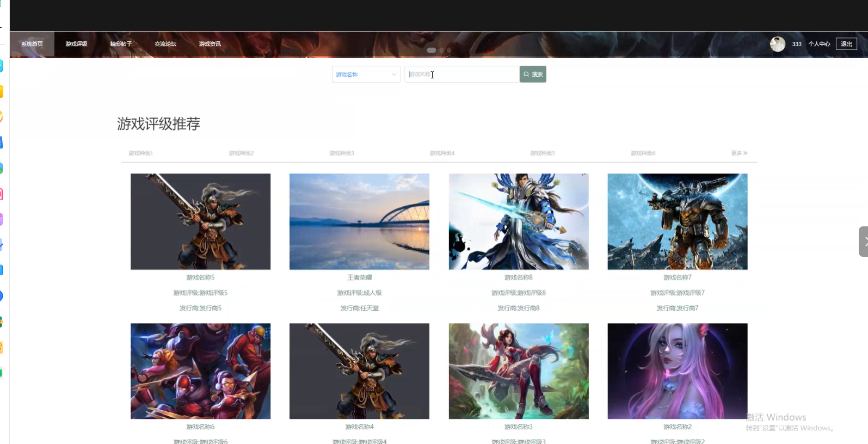Viewport: 868px width, 444px height.
Task: Focus the 游戏名称 search input box
Action: pyautogui.click(x=462, y=75)
